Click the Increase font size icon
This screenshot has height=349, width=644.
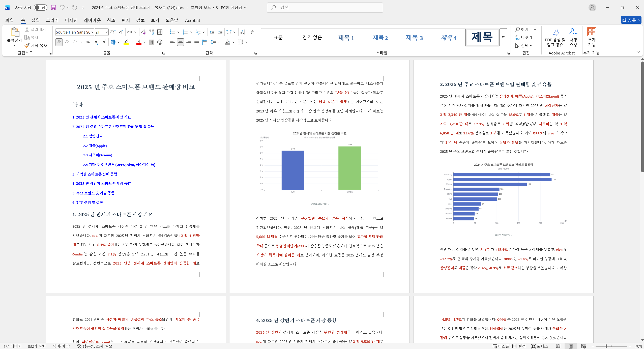113,32
